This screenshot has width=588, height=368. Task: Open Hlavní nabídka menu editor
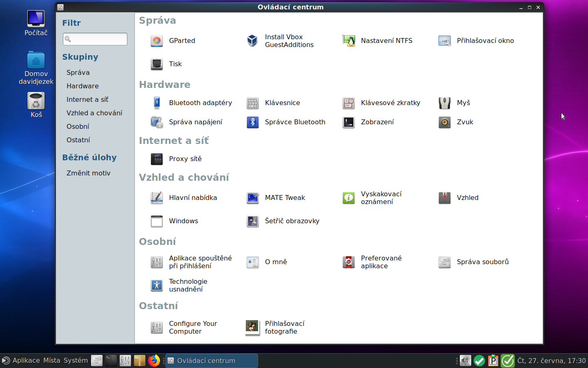point(184,198)
